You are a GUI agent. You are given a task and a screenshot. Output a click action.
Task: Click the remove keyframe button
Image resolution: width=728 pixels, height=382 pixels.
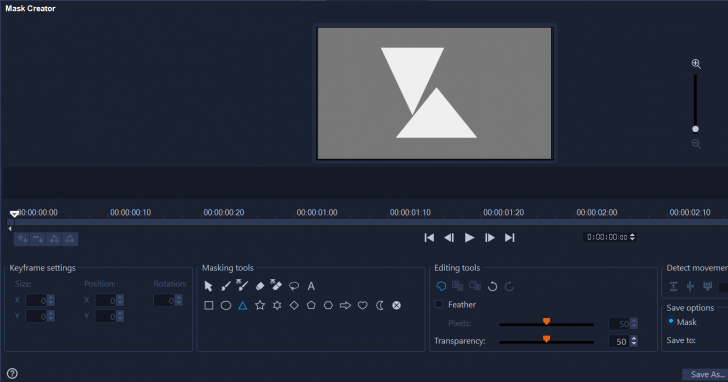point(38,239)
